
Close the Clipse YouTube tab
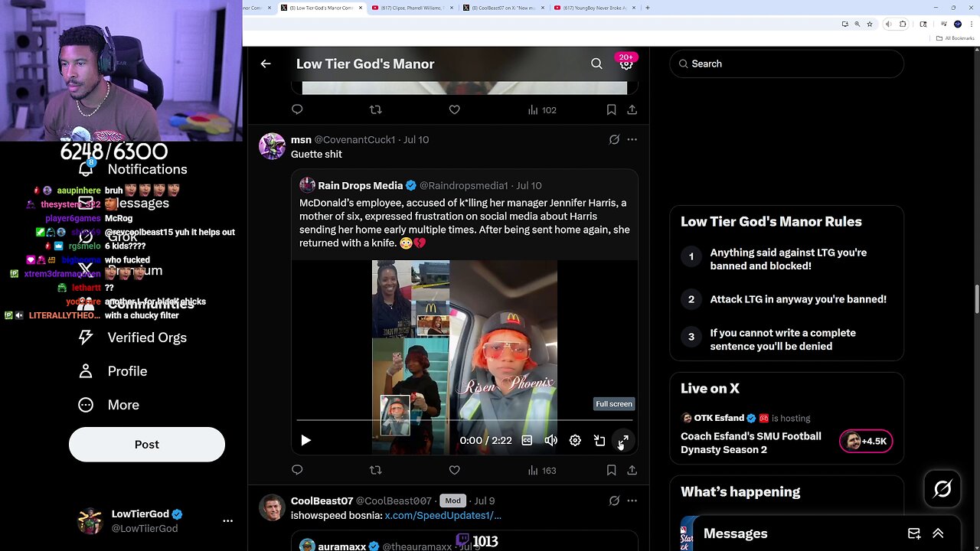[x=450, y=8]
